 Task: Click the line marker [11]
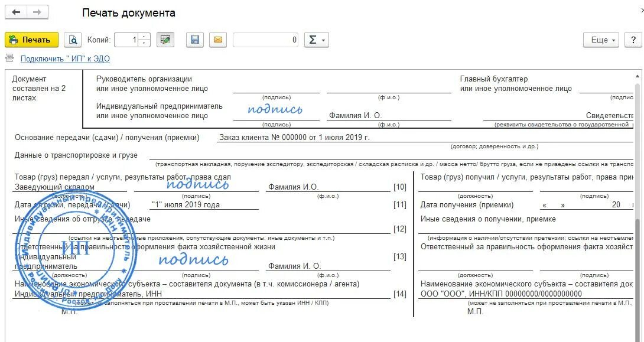(x=399, y=204)
